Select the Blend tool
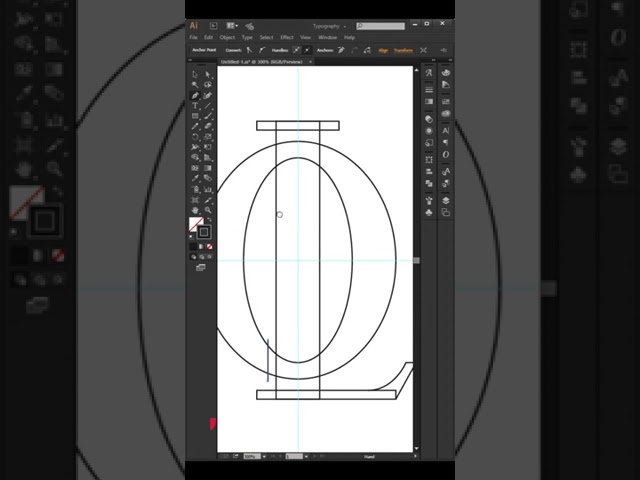Viewport: 640px width, 480px height. 208,178
